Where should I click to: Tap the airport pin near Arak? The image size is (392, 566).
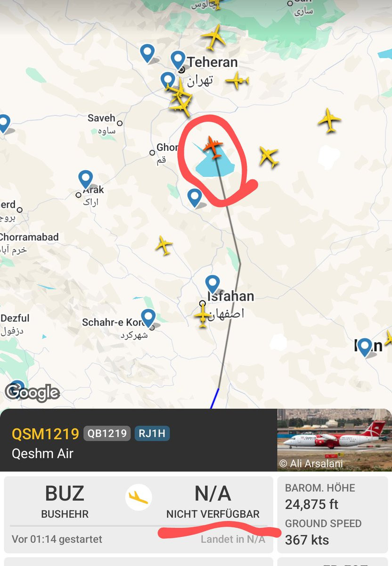(x=86, y=180)
